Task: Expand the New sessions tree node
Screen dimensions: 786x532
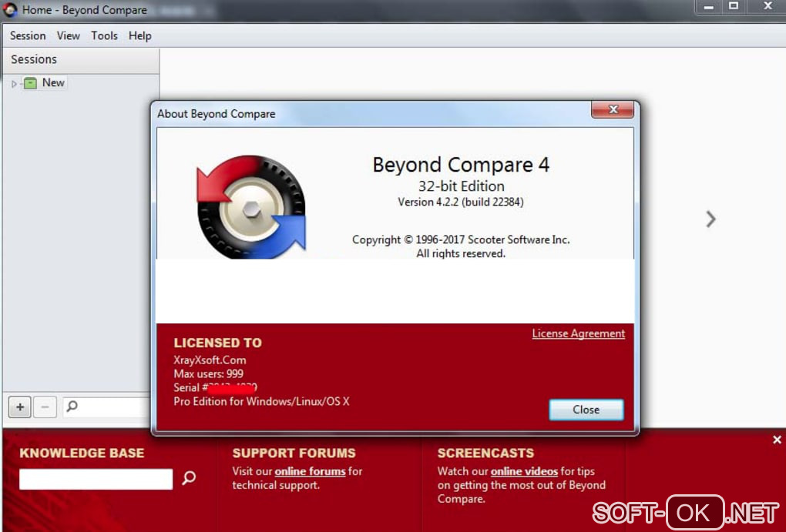Action: pos(14,84)
